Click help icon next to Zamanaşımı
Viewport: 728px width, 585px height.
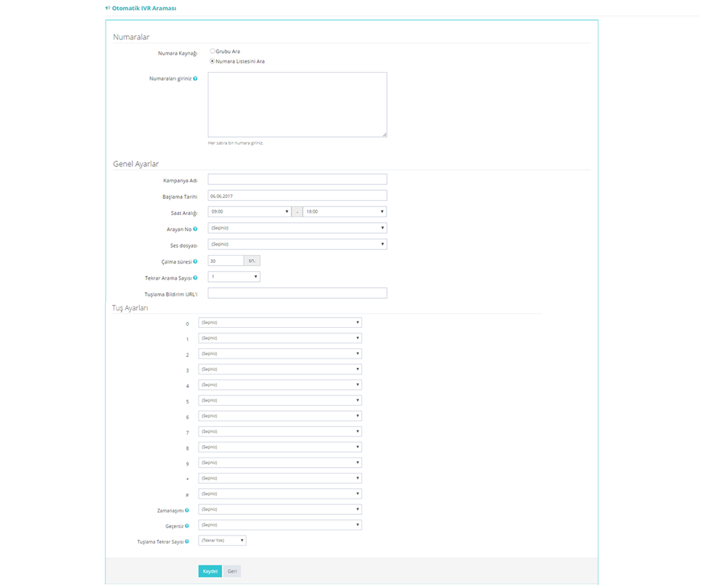[187, 510]
